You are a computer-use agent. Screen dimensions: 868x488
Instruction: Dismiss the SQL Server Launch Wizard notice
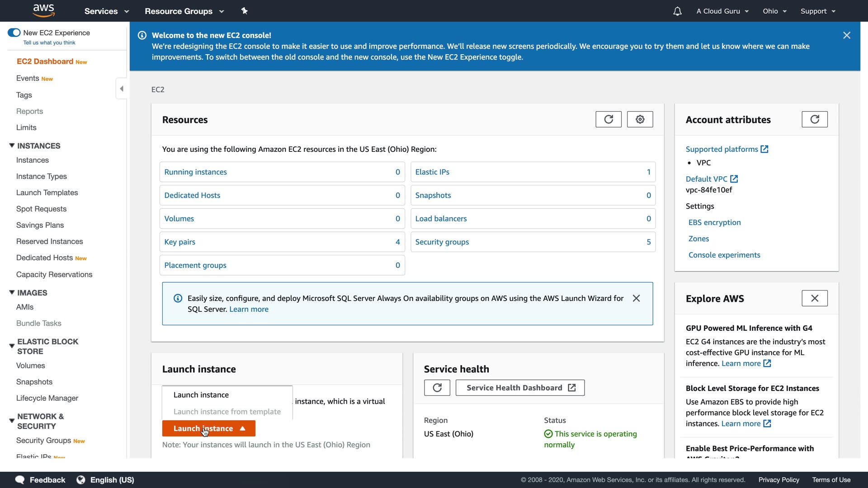[636, 298]
